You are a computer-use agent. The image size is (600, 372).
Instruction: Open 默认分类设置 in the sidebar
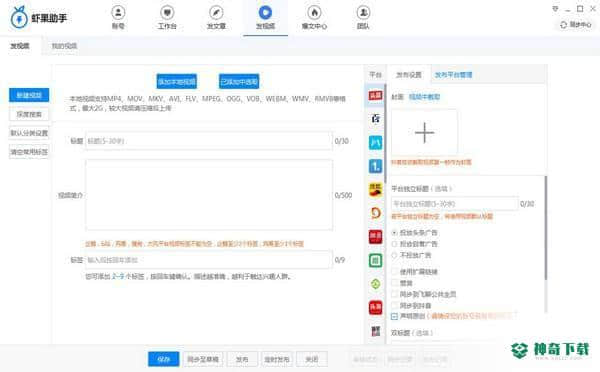coord(29,133)
